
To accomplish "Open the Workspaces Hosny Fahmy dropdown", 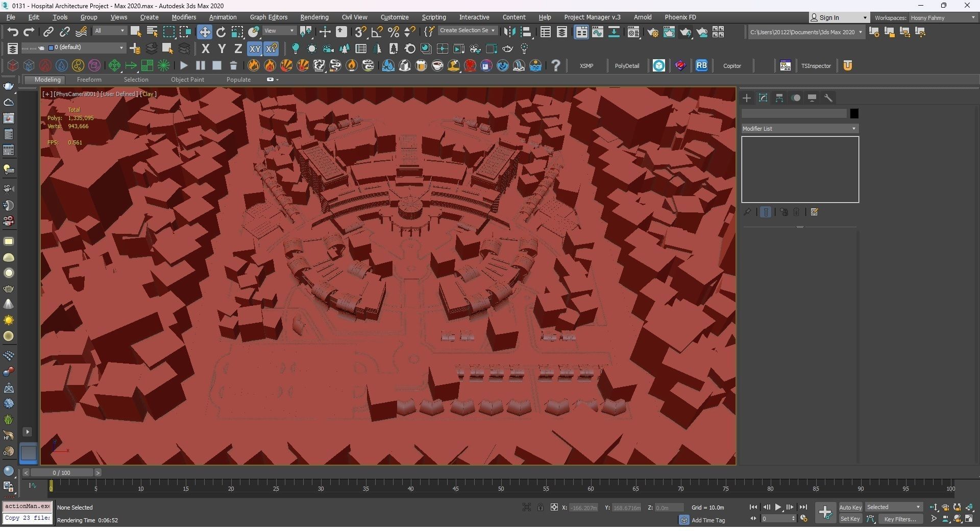I will pos(943,18).
